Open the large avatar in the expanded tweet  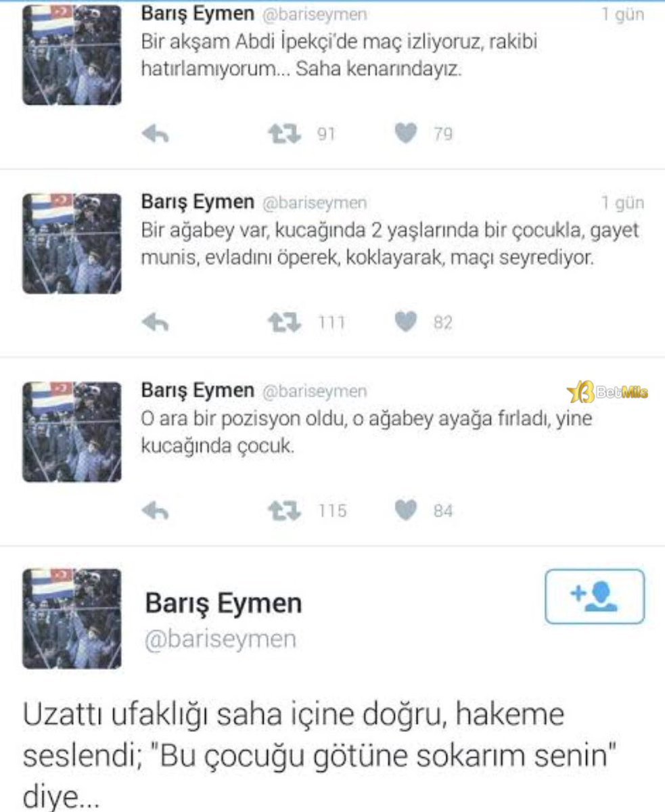pos(72,618)
